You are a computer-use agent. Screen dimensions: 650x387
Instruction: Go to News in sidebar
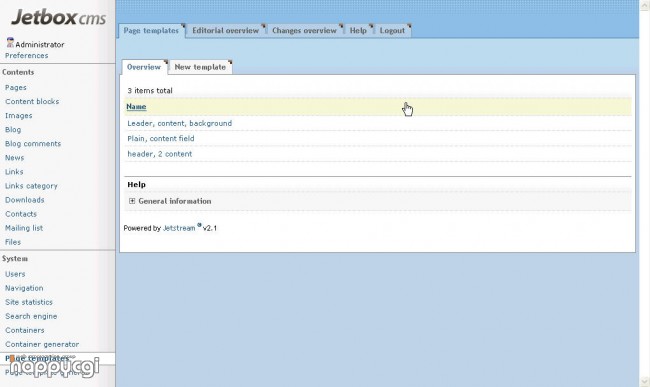[x=15, y=158]
